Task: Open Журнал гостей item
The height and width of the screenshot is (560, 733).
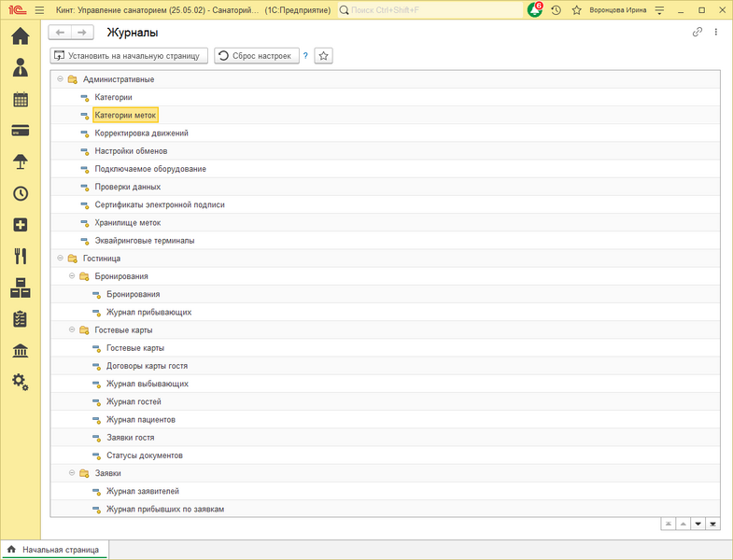Action: (x=134, y=401)
